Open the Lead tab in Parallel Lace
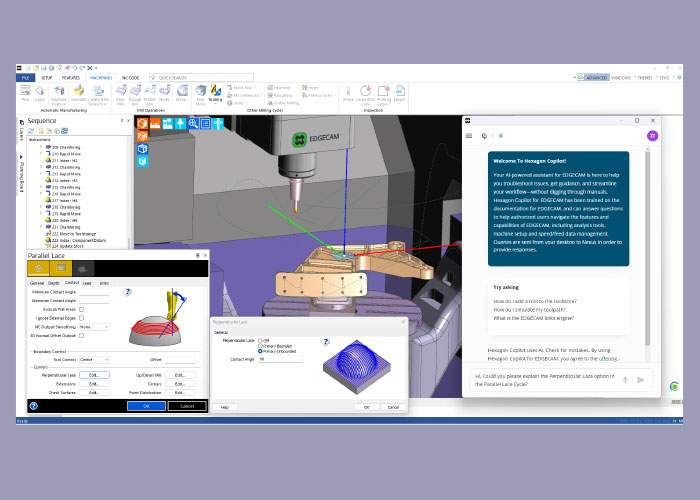The image size is (700, 500). pos(87,283)
